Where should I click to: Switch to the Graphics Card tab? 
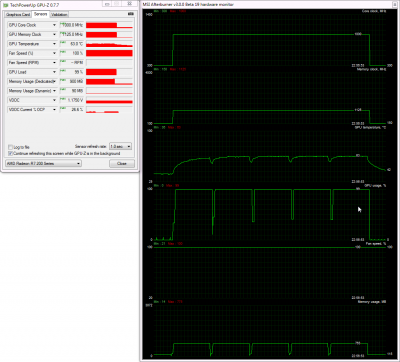[x=18, y=15]
